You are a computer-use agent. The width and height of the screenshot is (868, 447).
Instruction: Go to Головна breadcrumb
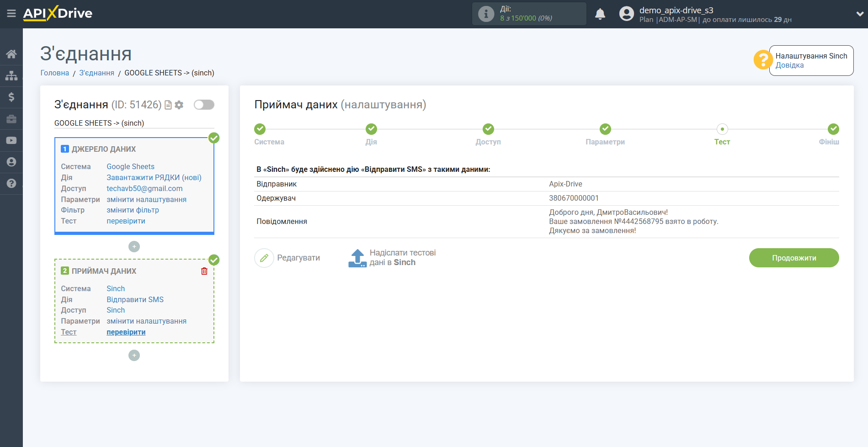click(55, 73)
